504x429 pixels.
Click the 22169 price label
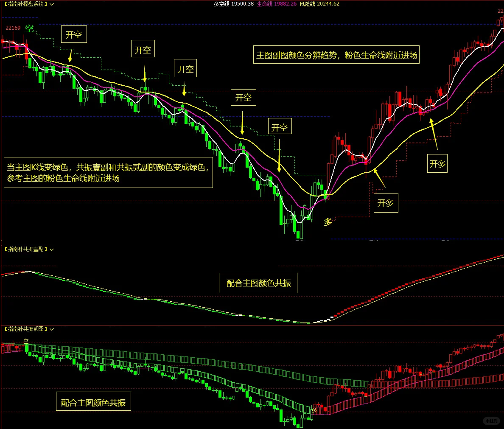click(13, 28)
